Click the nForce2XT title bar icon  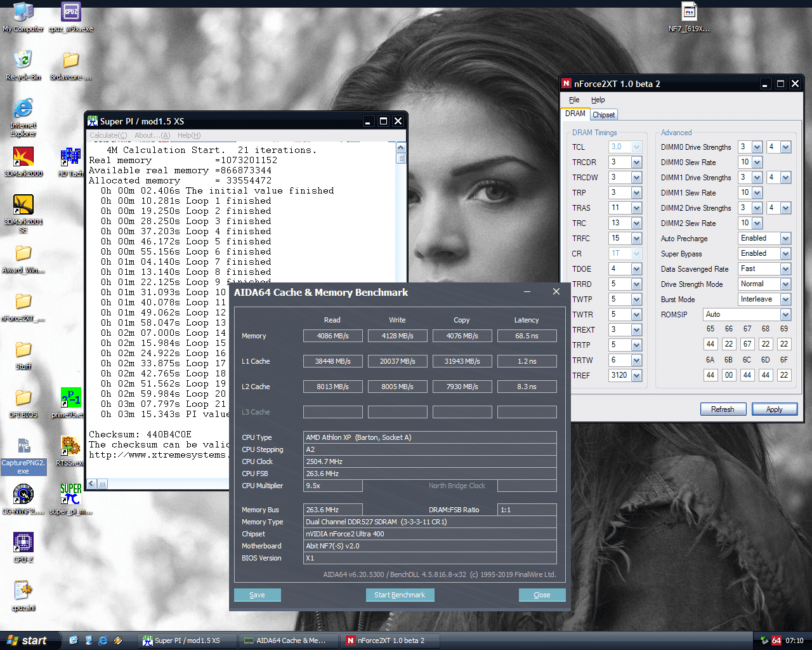tap(566, 83)
